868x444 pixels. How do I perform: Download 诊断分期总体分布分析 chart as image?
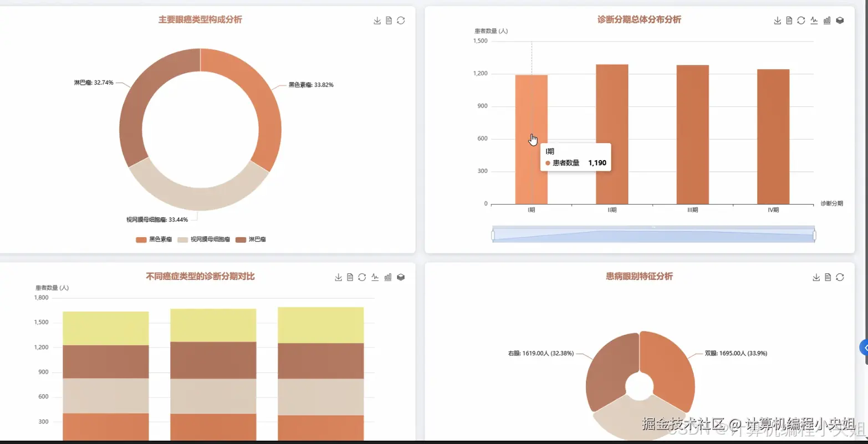click(x=778, y=21)
